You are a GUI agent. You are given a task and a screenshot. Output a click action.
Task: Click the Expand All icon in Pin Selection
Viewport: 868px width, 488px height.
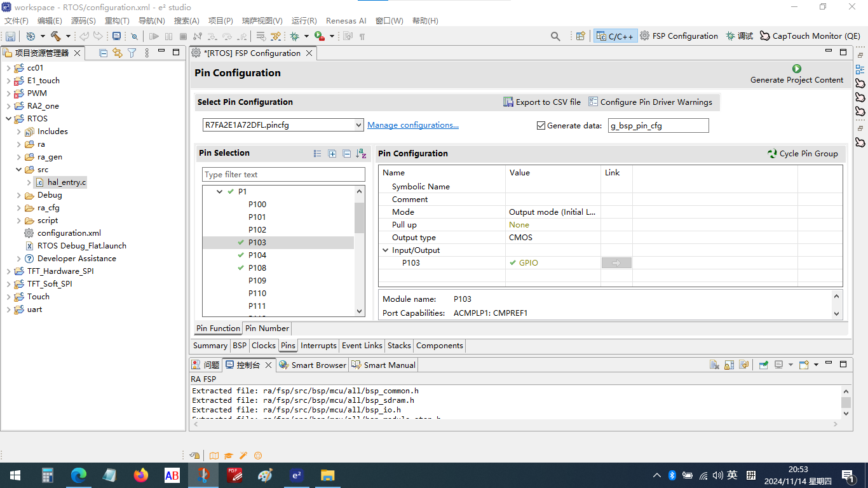pyautogui.click(x=332, y=153)
